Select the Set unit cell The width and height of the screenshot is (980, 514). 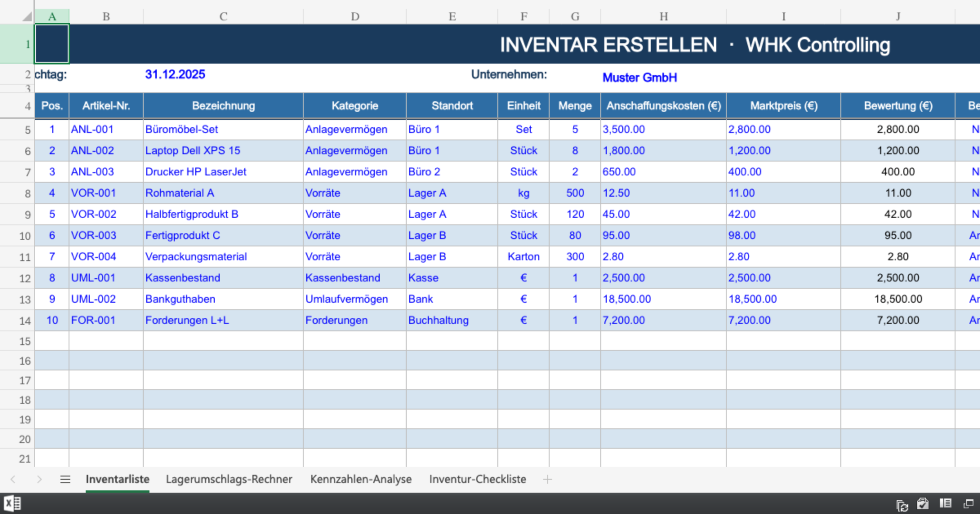pos(523,129)
